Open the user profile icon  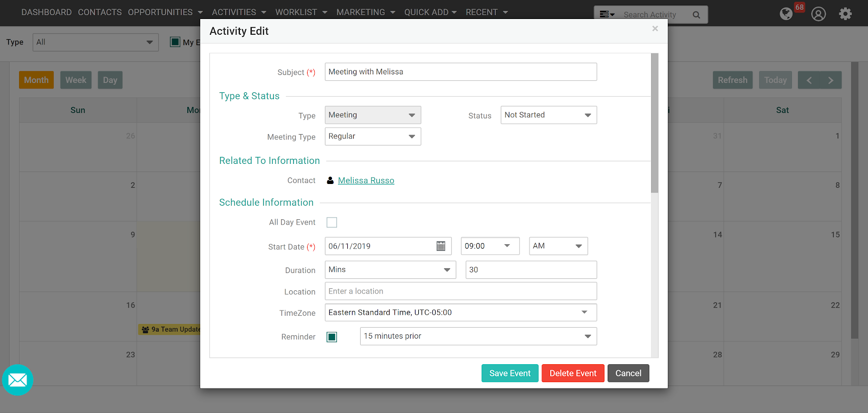[x=818, y=14]
